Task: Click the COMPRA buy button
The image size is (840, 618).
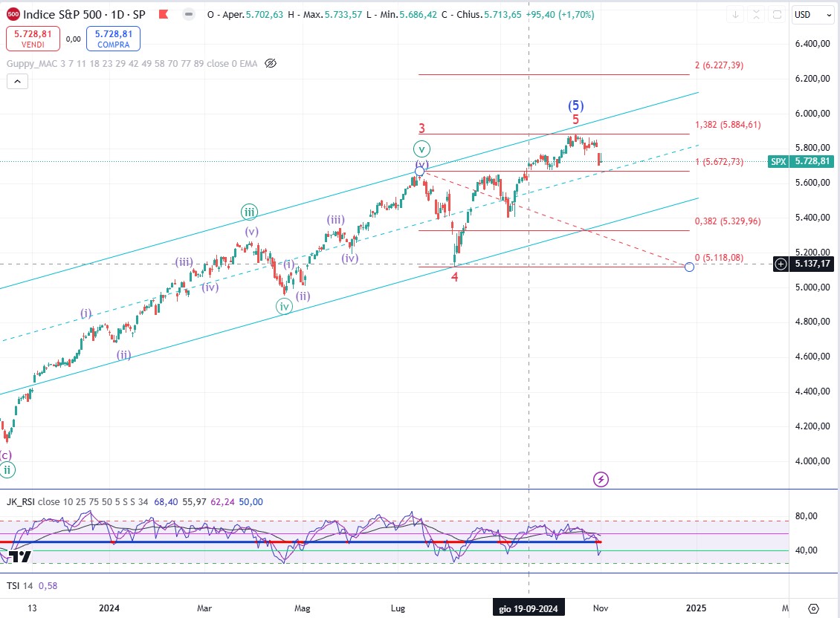Action: point(113,39)
